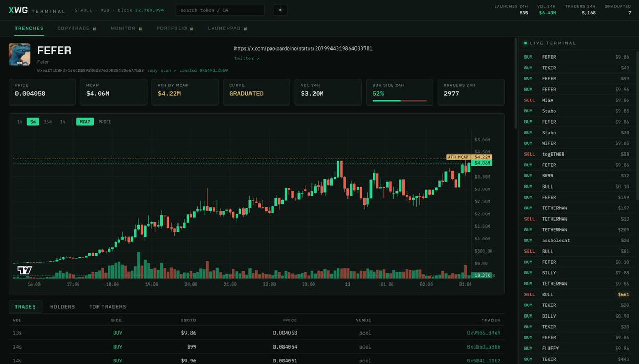Viewport: 639px width, 364px height.
Task: Open the locked PORTFOLIO tab
Action: pos(175,28)
